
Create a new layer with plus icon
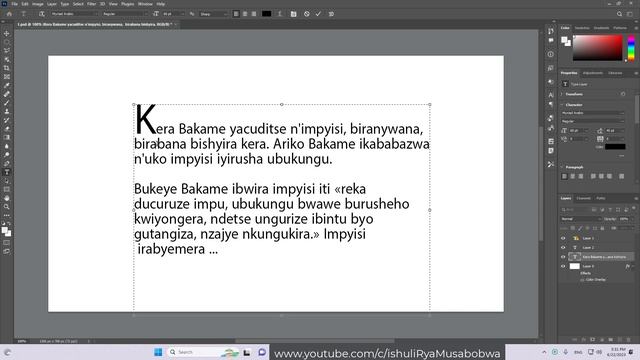coord(620,340)
